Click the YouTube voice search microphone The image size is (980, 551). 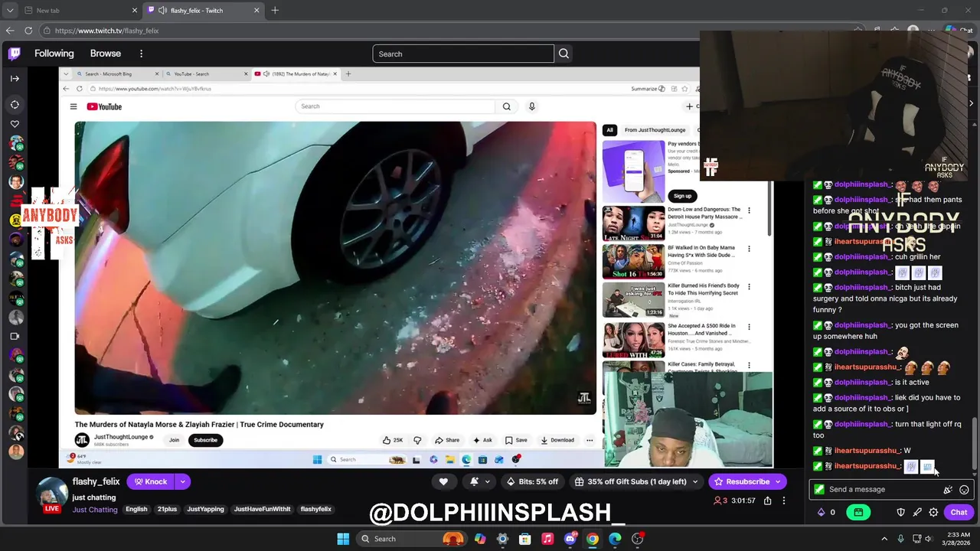click(x=531, y=106)
